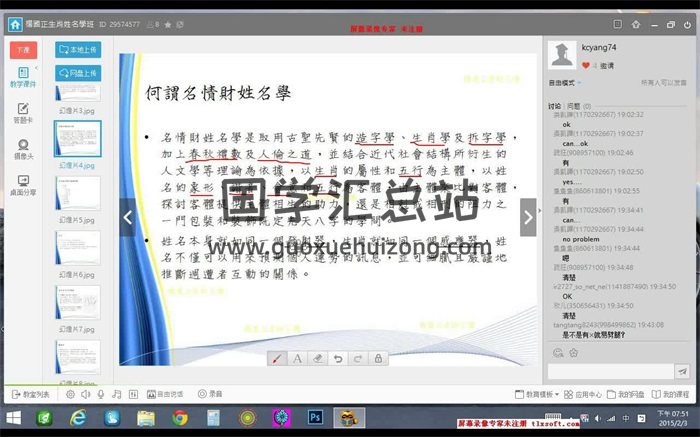Collapse the chat panel with side arrow
Viewport: 700px width, 437px height.
click(x=539, y=210)
